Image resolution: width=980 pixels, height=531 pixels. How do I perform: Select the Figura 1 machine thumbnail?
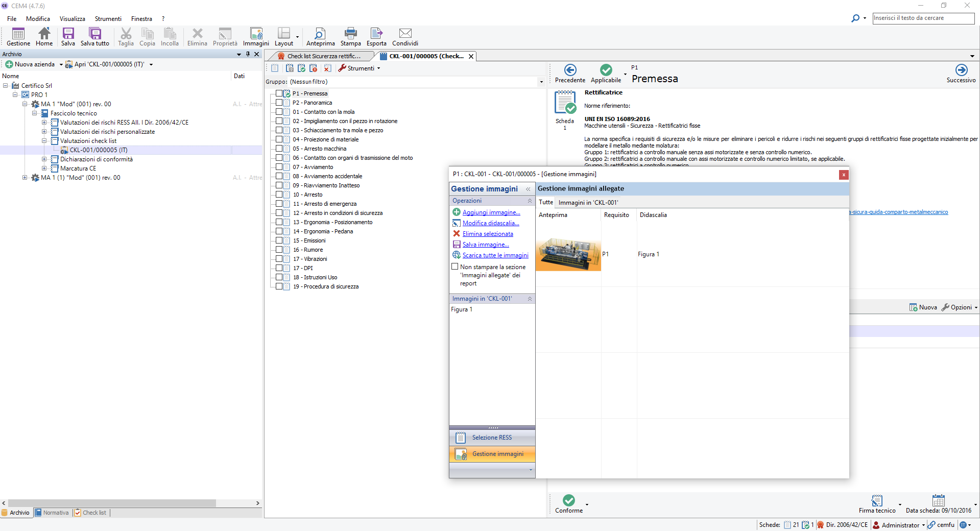point(568,254)
